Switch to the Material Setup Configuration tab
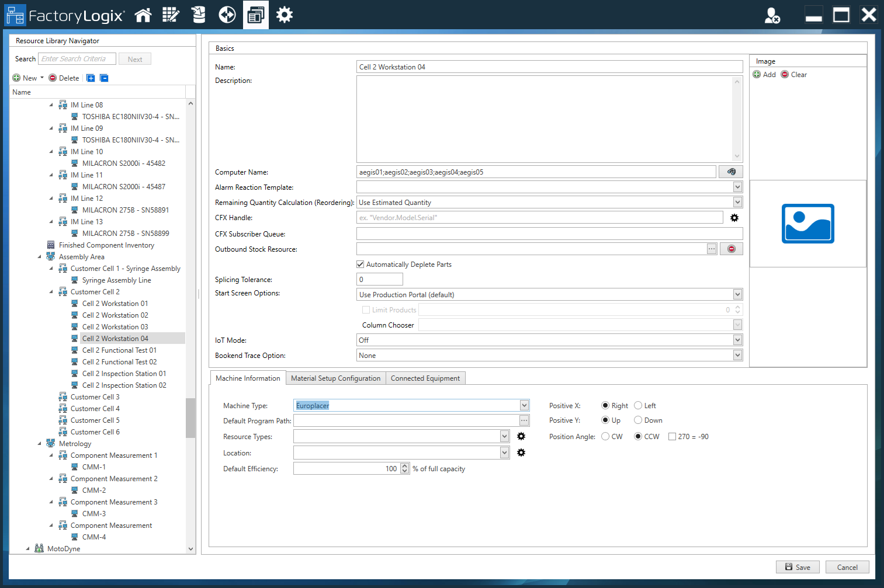This screenshot has width=884, height=588. coord(335,378)
